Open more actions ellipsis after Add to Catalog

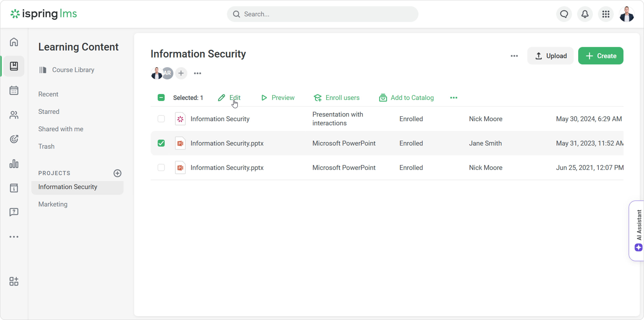(x=454, y=98)
